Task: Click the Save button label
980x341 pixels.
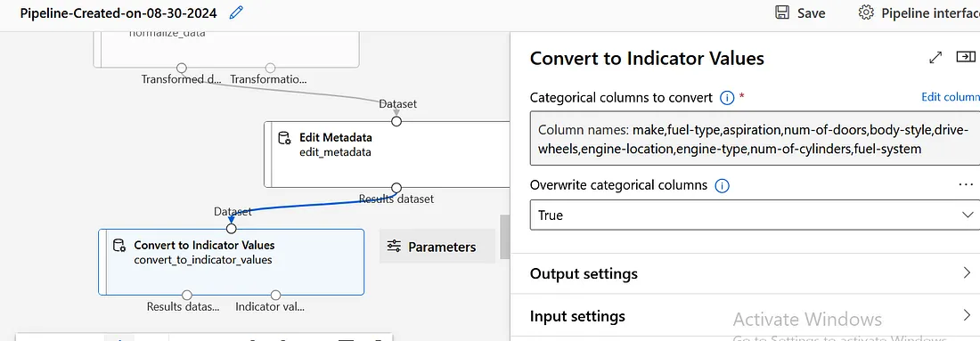Action: click(x=812, y=12)
